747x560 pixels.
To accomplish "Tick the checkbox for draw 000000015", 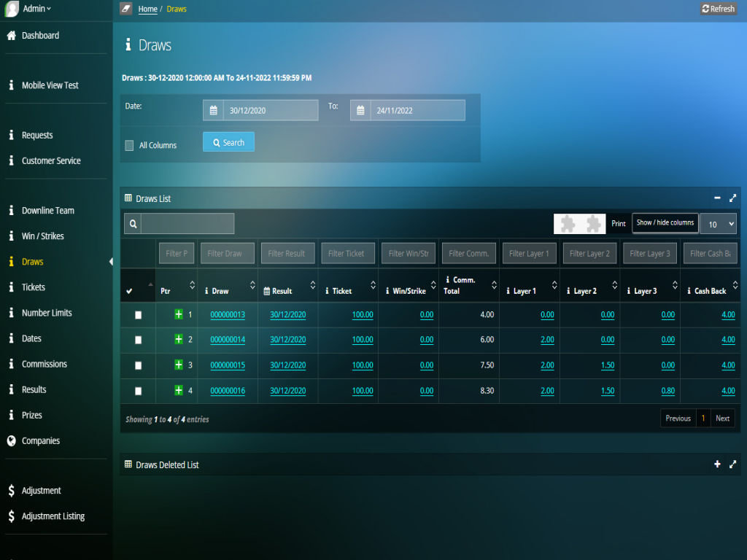I will coord(139,366).
